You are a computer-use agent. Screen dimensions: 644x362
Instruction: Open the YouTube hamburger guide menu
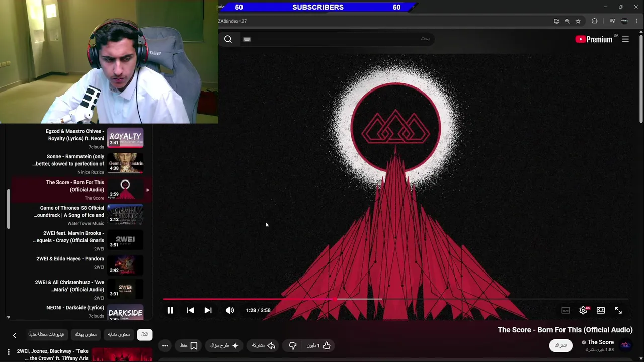[x=625, y=39]
